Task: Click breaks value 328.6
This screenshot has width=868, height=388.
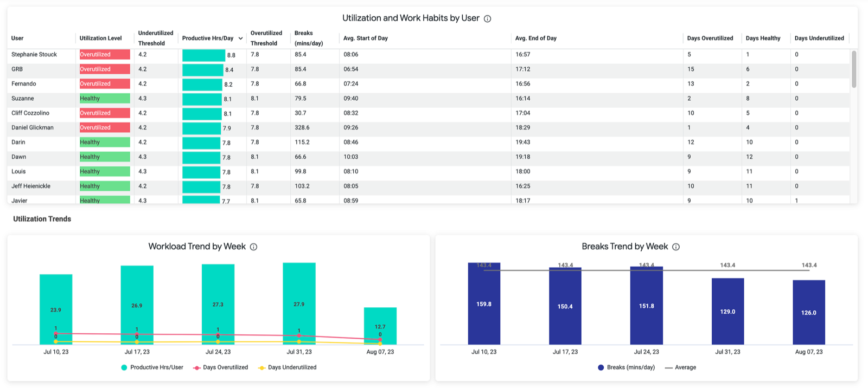Action: pyautogui.click(x=302, y=128)
